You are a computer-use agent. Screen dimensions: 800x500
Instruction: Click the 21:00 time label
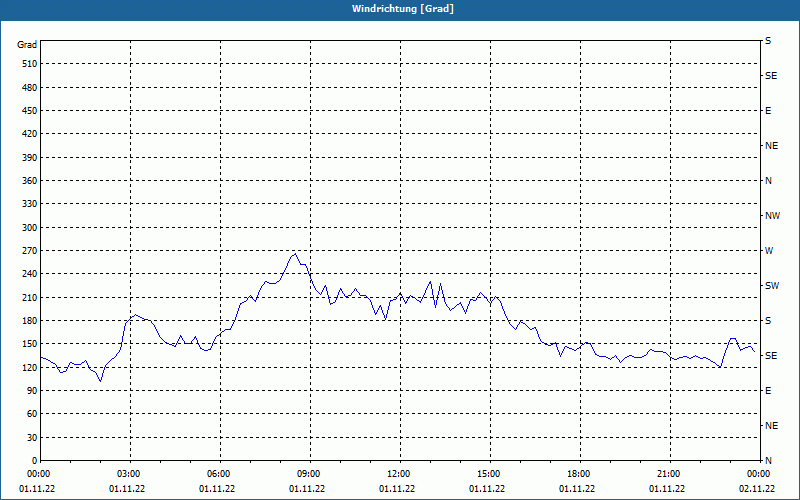click(x=670, y=474)
